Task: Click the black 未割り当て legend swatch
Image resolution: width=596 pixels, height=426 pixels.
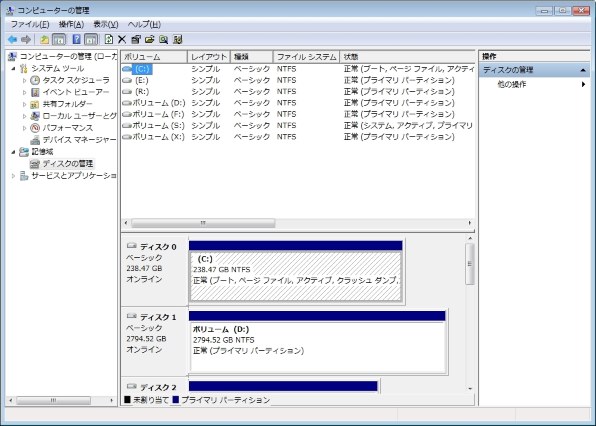Action: point(127,400)
